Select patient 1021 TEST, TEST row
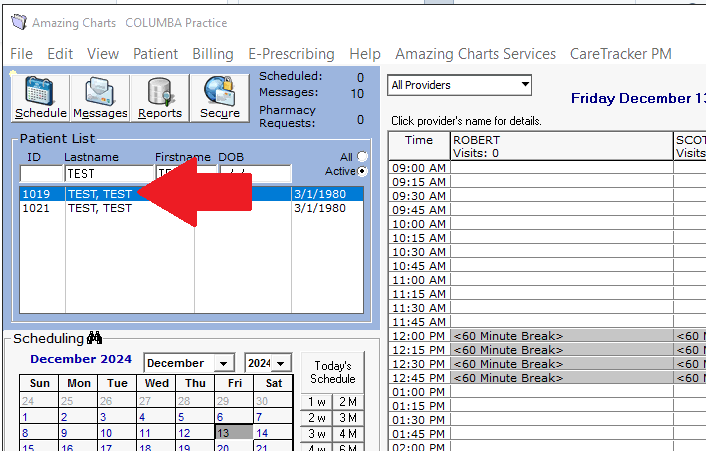Screen dimensions: 706x451 [100, 209]
